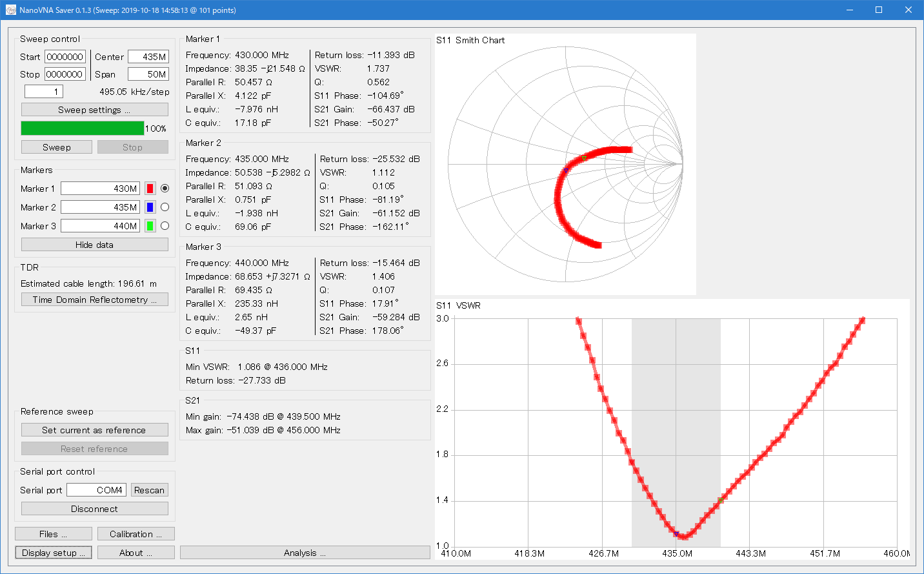Click the Min VSWR 1.086 @ 436.000 MHz text
This screenshot has height=574, width=924.
(257, 367)
